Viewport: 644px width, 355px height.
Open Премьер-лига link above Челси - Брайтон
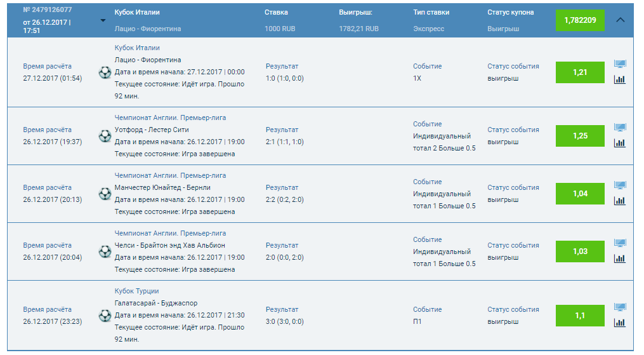click(x=170, y=233)
